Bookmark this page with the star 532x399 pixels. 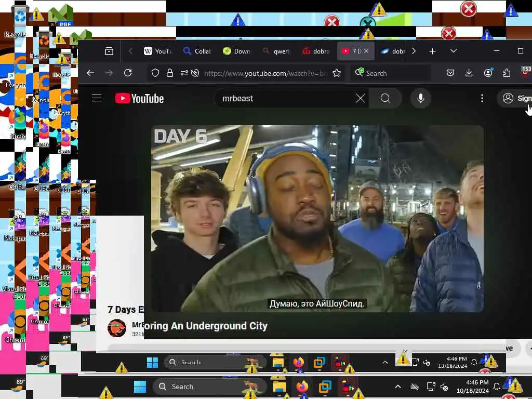click(336, 73)
